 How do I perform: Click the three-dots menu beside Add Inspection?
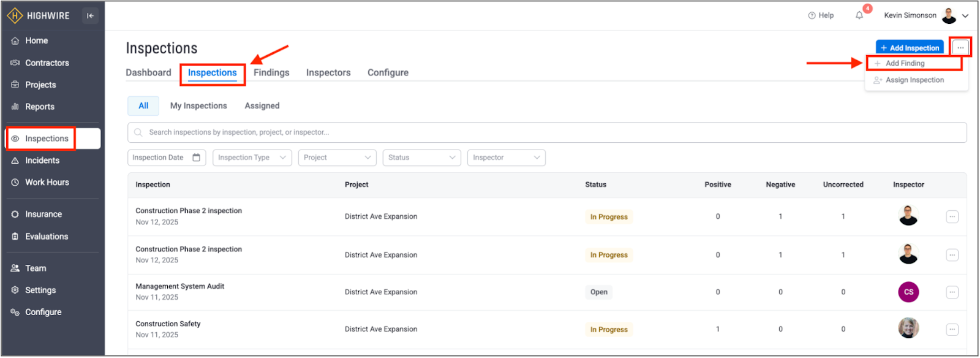click(960, 48)
